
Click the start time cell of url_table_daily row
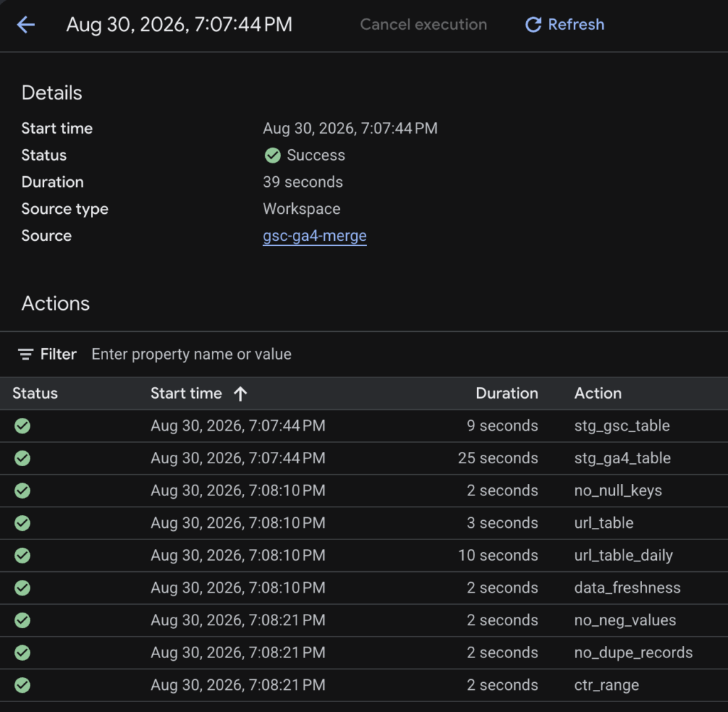237,556
